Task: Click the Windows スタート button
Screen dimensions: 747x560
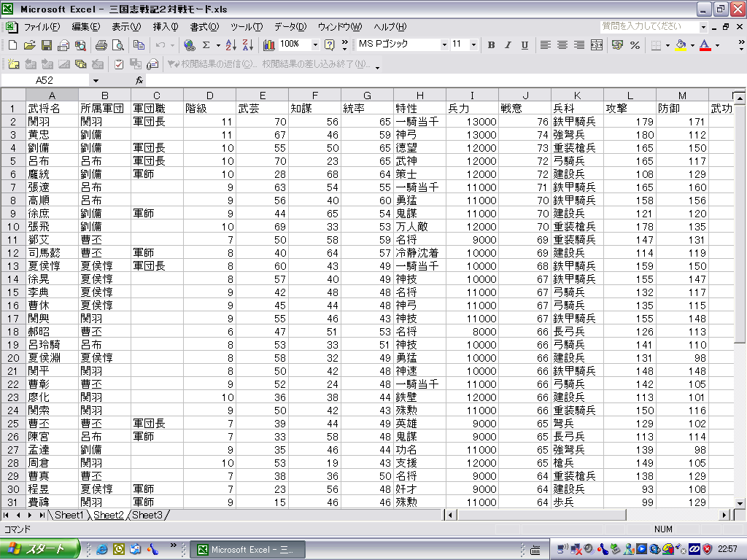Action: coord(39,550)
